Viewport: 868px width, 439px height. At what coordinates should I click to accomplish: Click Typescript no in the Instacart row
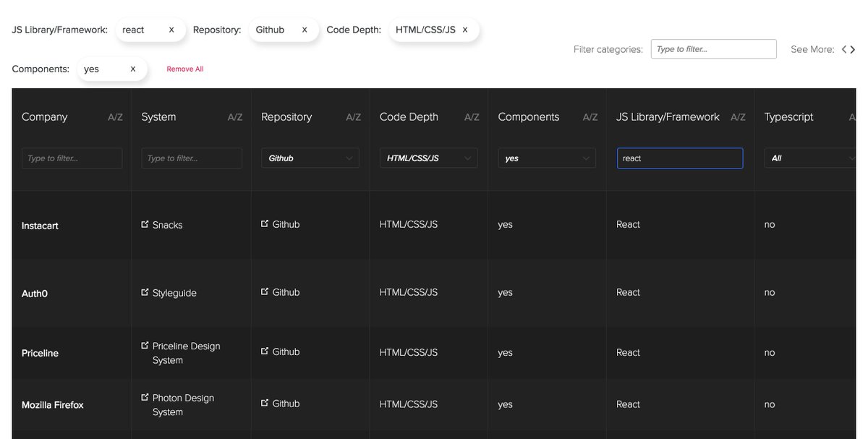pyautogui.click(x=770, y=225)
